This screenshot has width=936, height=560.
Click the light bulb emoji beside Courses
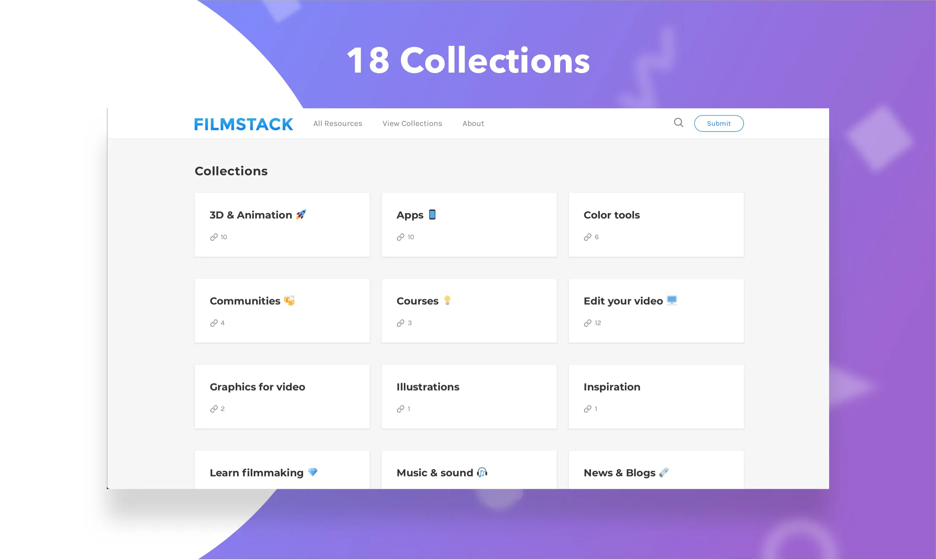(447, 300)
